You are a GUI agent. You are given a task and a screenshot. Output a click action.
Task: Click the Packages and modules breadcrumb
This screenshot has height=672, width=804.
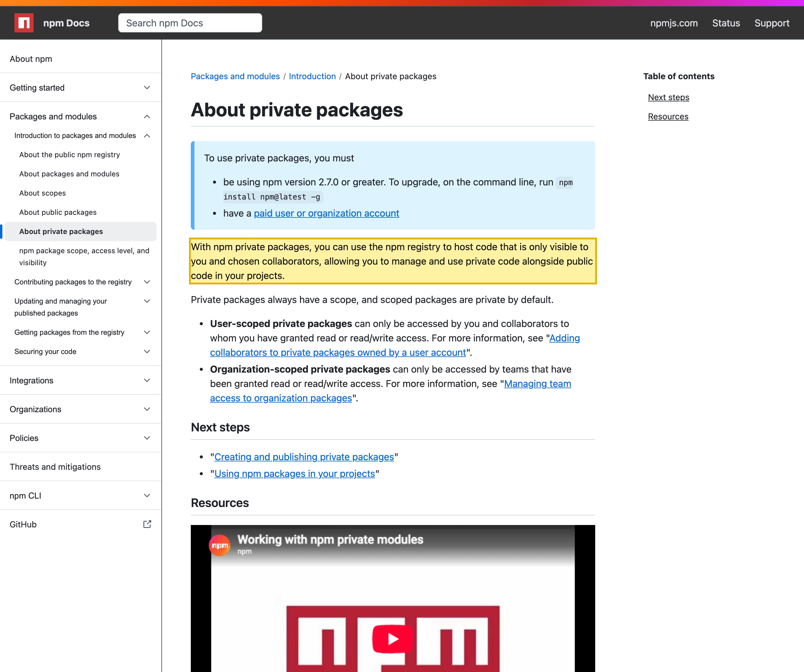click(235, 76)
